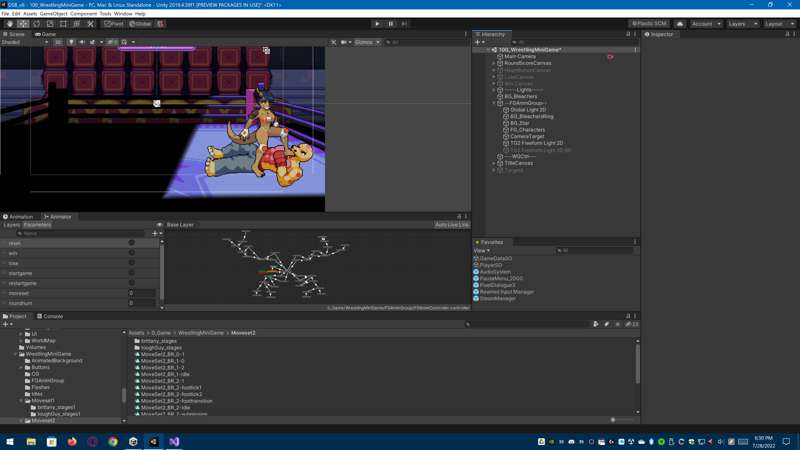Click the Animator parameter search field
The height and width of the screenshot is (450, 800).
(82, 234)
